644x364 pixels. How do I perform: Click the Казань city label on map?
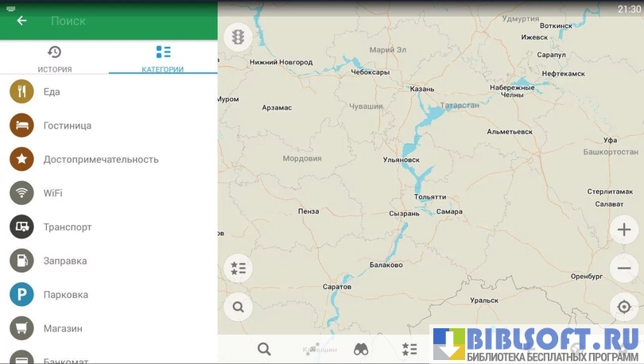[x=422, y=89]
